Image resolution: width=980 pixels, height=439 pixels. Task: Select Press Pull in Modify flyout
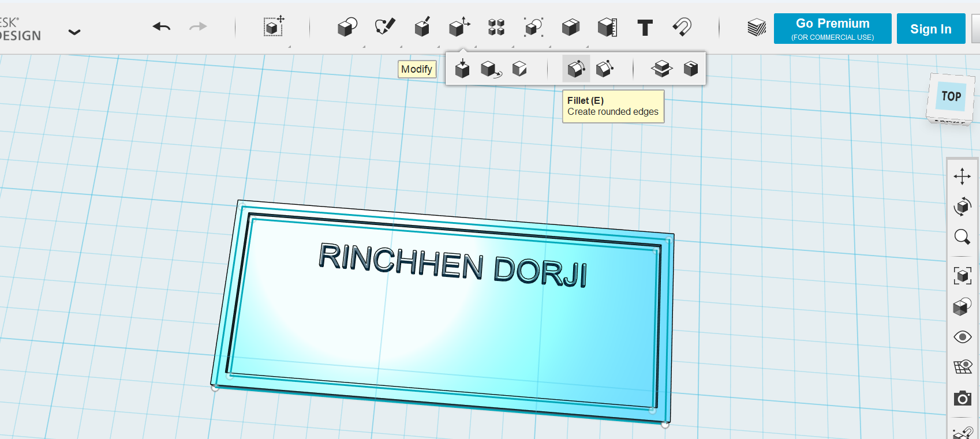pos(462,69)
